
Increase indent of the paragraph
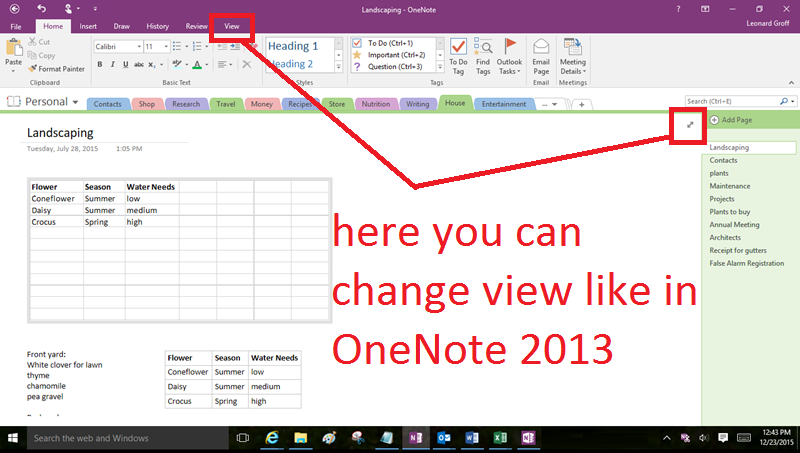coord(235,46)
